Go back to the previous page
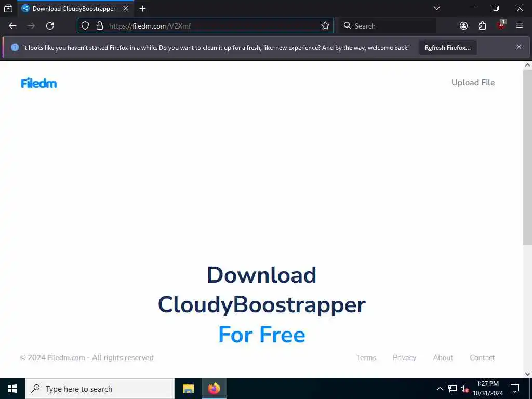The image size is (532, 399). [x=12, y=26]
